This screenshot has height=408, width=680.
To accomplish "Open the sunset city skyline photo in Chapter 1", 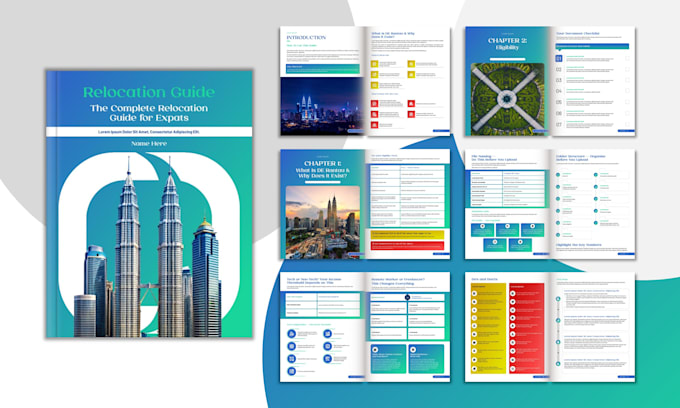I will tap(323, 222).
